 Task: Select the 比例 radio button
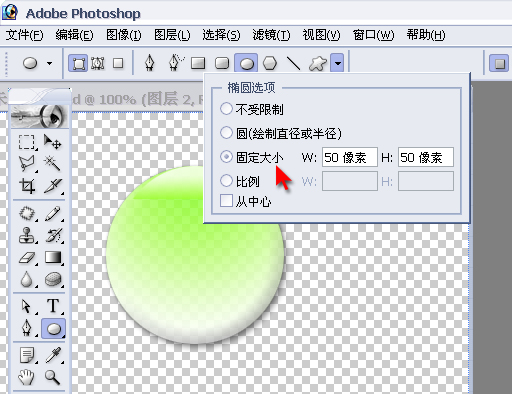click(226, 181)
